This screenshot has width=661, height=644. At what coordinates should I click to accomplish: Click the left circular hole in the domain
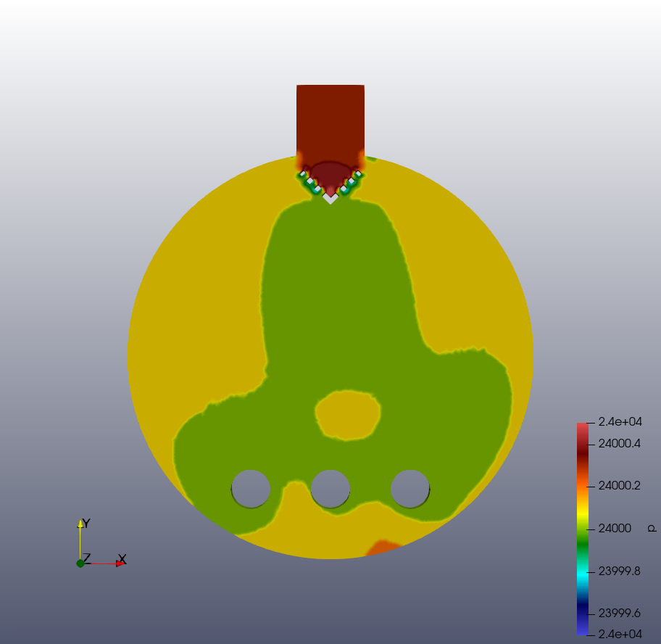click(251, 489)
